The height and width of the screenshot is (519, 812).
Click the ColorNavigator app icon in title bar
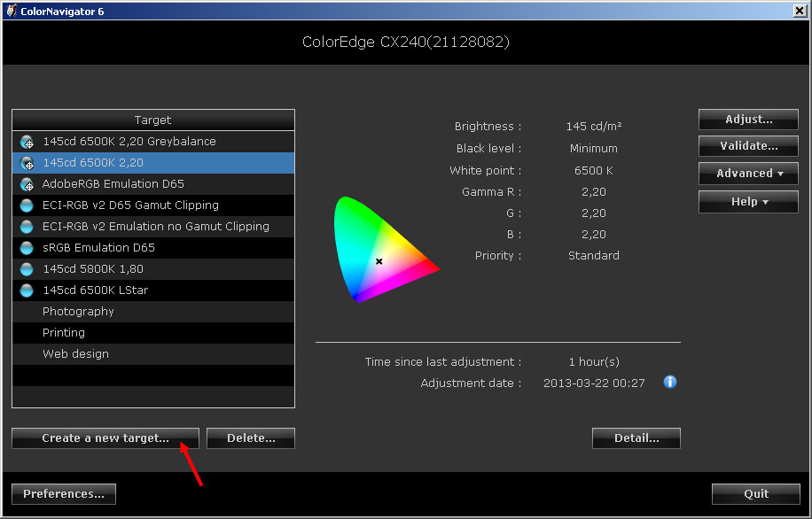pos(12,11)
